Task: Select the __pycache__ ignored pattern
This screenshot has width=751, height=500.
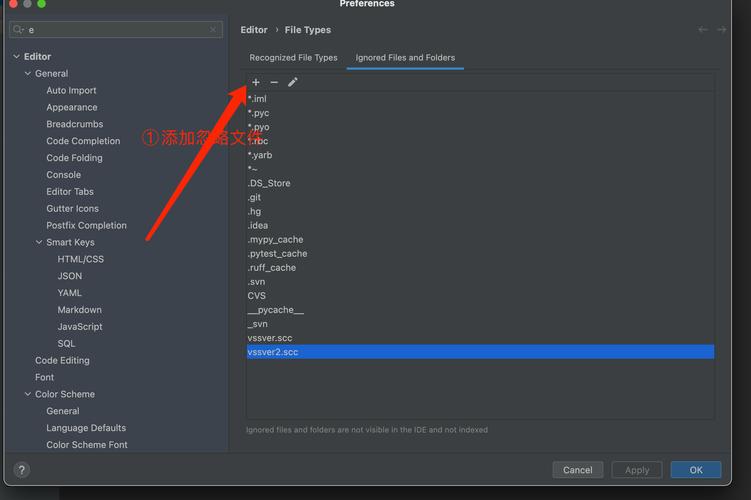Action: tap(275, 310)
